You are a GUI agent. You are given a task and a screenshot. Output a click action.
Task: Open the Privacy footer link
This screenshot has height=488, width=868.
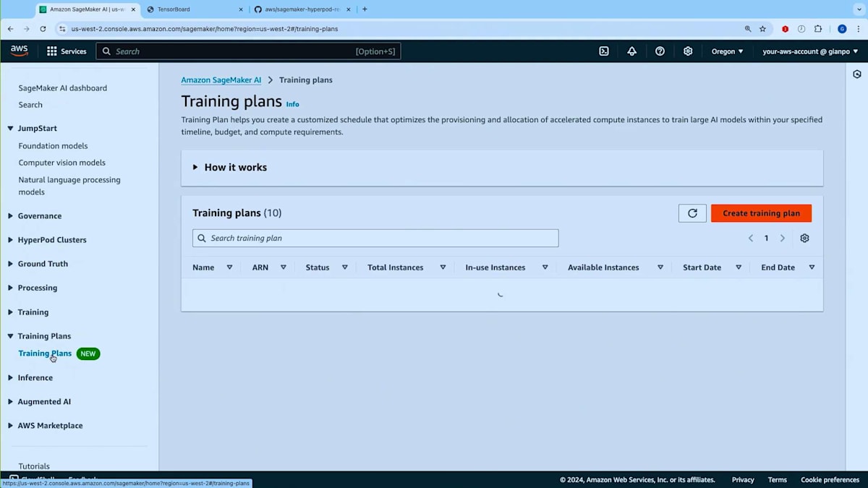[743, 480]
